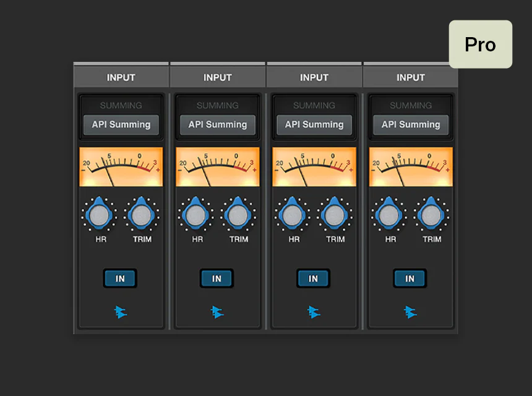This screenshot has height=396, width=532.
Task: Toggle the IN button on second channel
Action: (217, 278)
